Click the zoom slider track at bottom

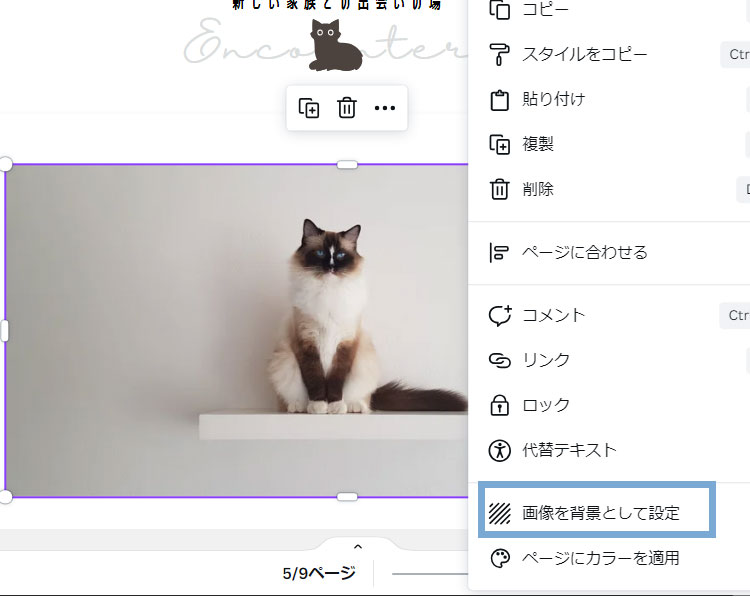point(430,574)
